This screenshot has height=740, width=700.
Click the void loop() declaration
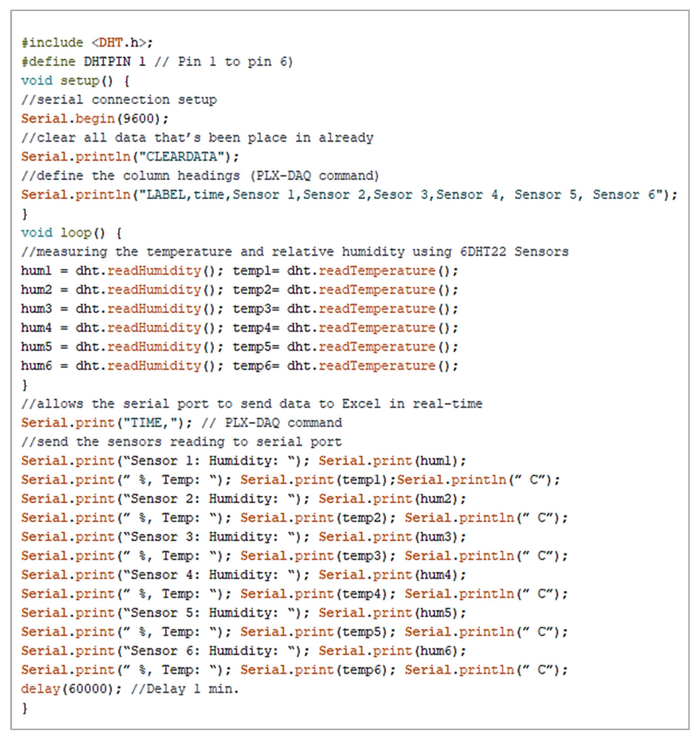tap(71, 233)
